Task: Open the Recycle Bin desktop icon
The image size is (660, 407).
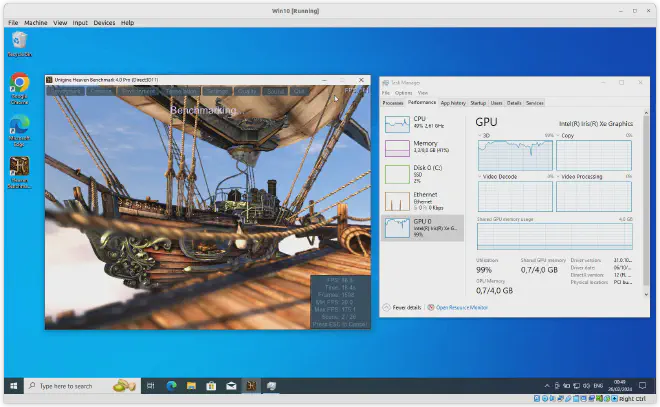Action: tap(19, 40)
